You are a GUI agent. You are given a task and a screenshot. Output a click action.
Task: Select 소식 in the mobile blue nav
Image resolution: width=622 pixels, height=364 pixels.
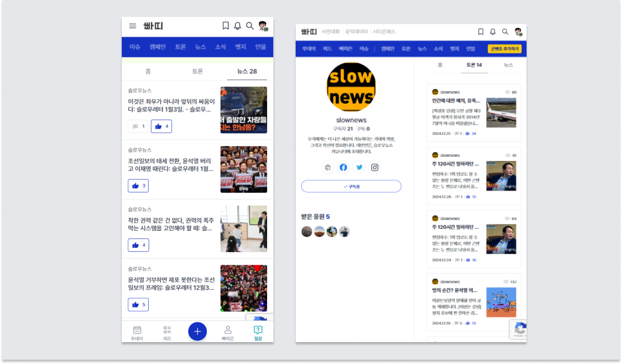[220, 47]
